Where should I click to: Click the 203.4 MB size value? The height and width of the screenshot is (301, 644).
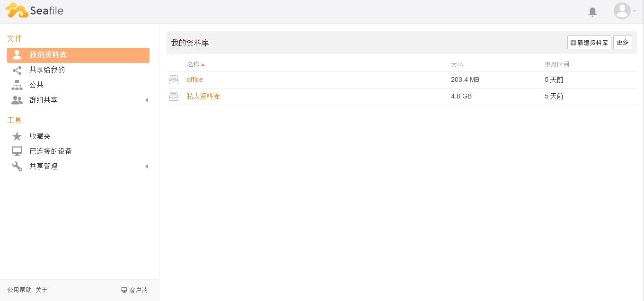pyautogui.click(x=465, y=80)
